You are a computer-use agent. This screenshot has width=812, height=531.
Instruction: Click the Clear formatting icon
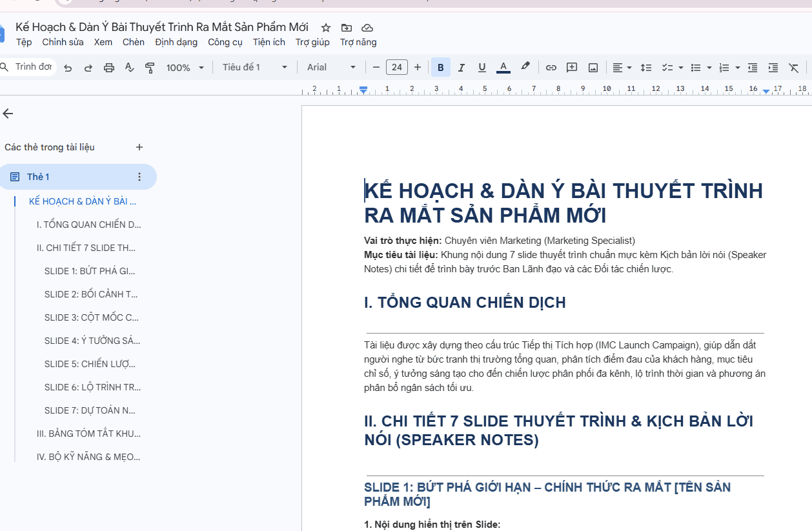794,68
